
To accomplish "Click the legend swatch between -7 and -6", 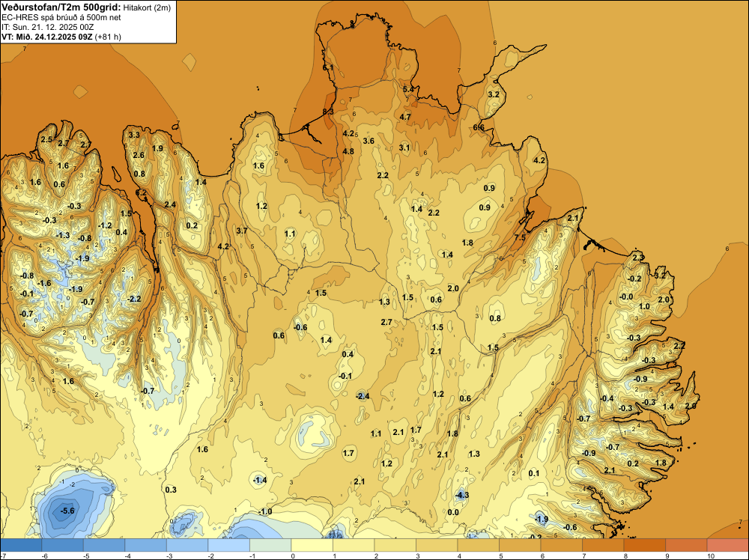I will (x=21, y=545).
